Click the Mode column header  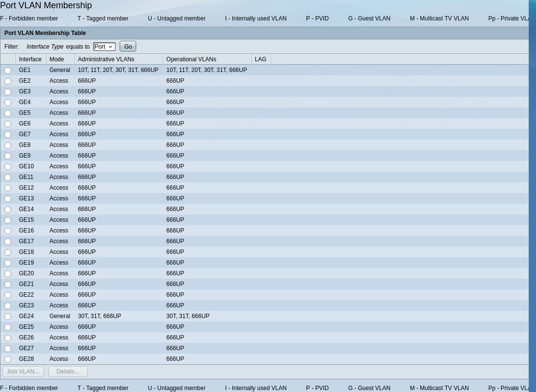click(x=57, y=59)
